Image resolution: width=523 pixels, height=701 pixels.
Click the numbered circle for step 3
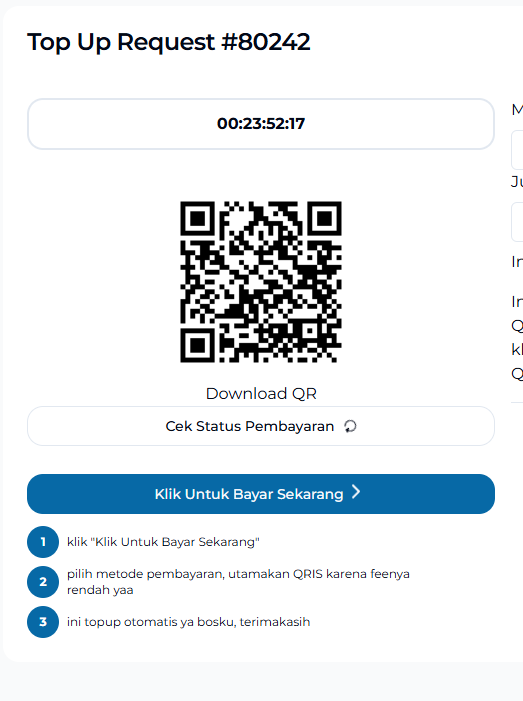[43, 622]
